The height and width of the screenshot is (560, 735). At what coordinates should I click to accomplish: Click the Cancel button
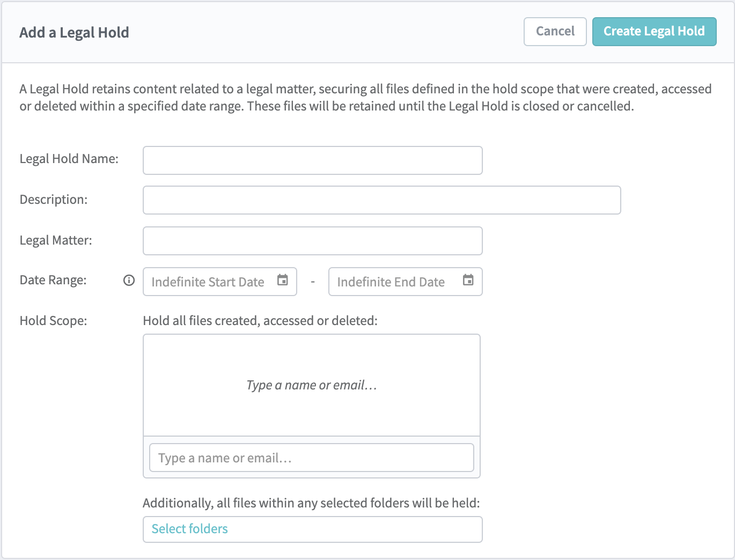coord(555,32)
